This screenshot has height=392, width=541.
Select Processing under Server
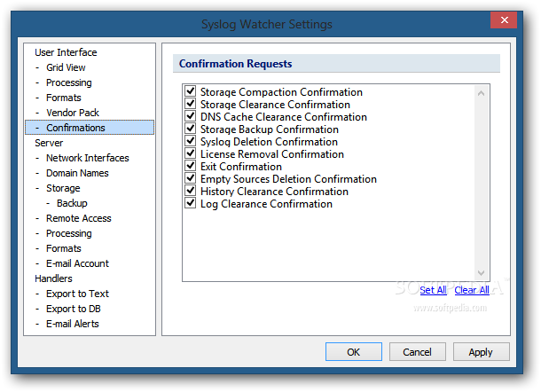[x=69, y=233]
